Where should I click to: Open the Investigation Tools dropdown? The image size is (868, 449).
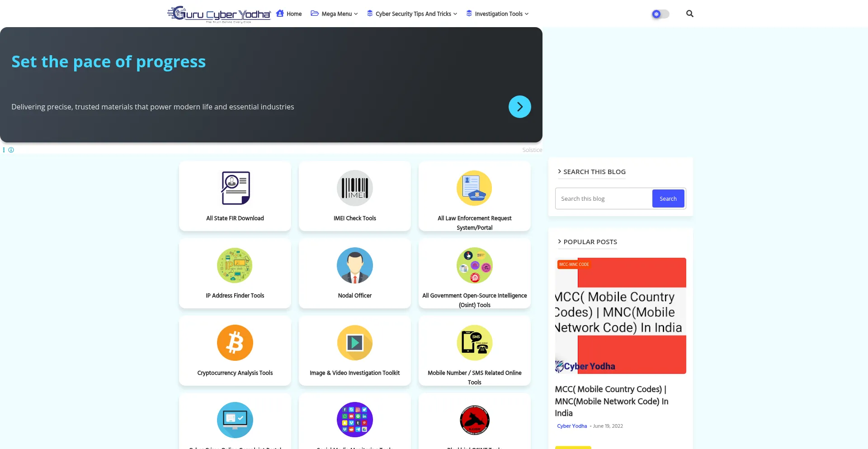(498, 14)
